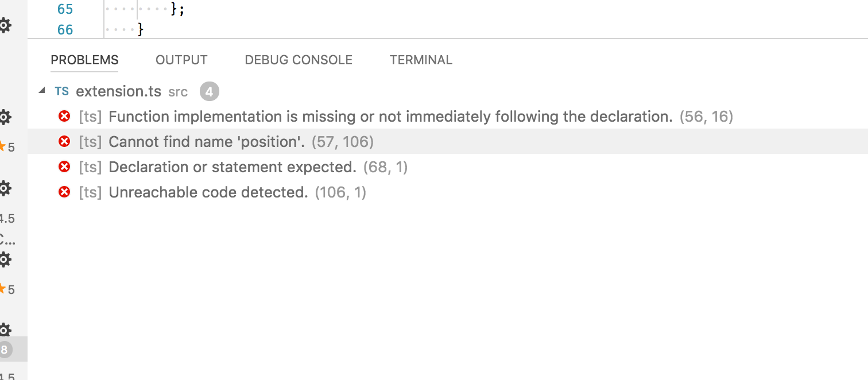Click line number 66 in the editor gutter
This screenshot has height=380, width=868.
pyautogui.click(x=65, y=29)
